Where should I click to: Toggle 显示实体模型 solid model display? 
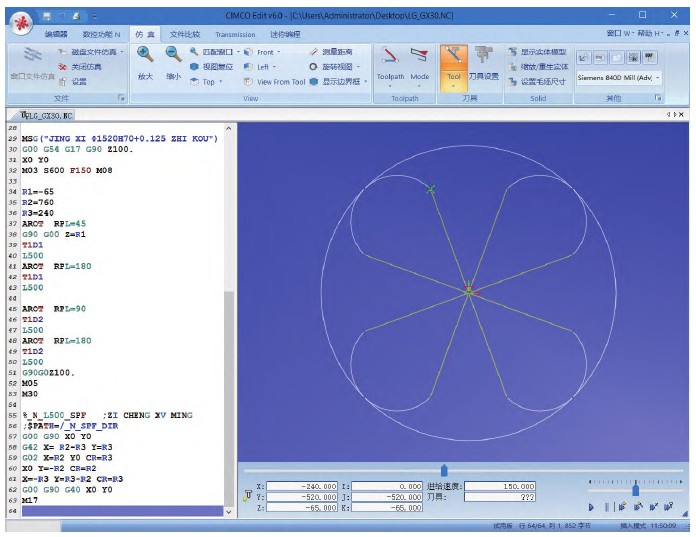click(x=536, y=52)
